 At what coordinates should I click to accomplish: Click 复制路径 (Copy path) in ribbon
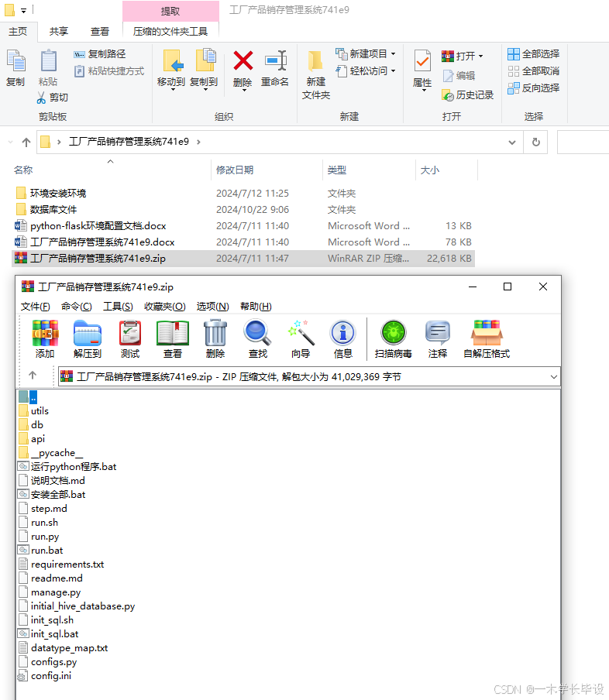[x=100, y=54]
